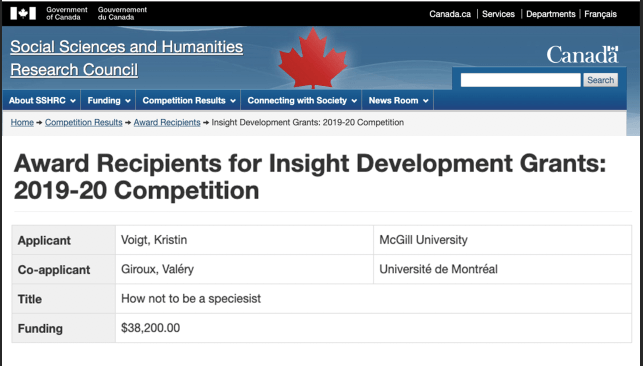The image size is (643, 366).
Task: Click the Funding amount cell $38,200.00
Action: pyautogui.click(x=150, y=328)
